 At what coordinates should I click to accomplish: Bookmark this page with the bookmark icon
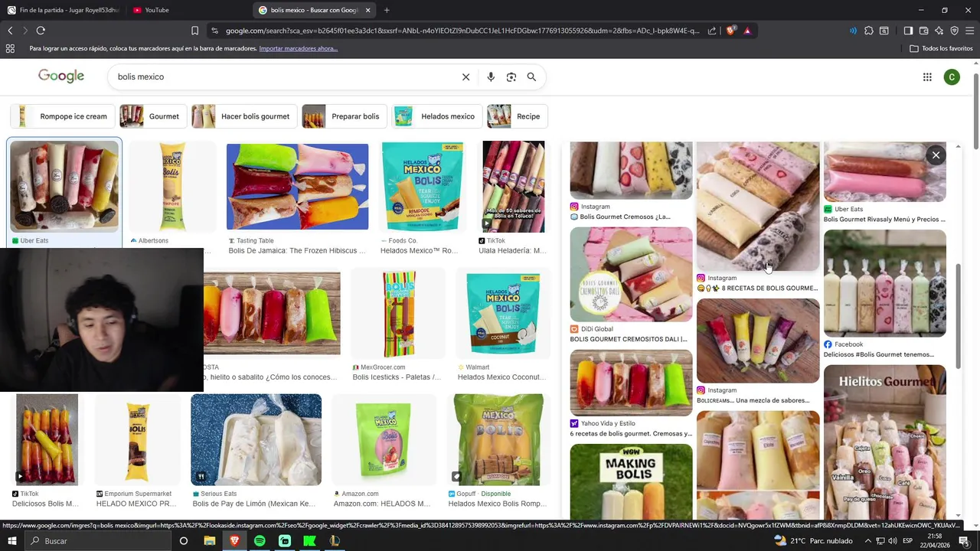[194, 31]
